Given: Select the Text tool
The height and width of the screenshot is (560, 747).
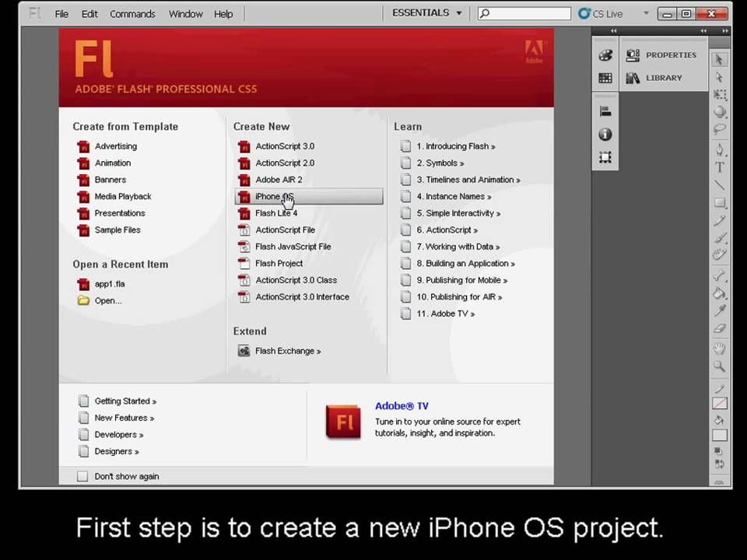Looking at the screenshot, I should [719, 167].
